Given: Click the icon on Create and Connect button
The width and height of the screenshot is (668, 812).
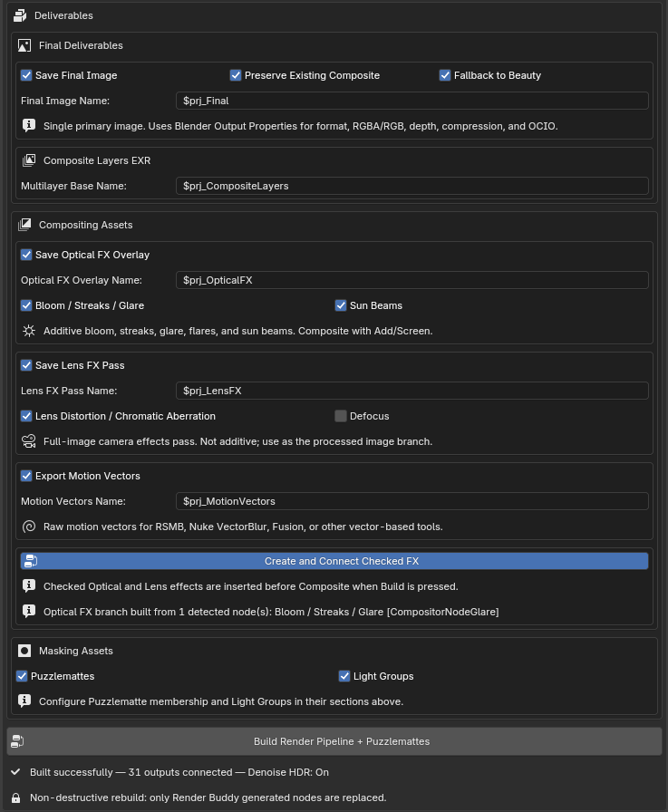Looking at the screenshot, I should click(x=31, y=561).
